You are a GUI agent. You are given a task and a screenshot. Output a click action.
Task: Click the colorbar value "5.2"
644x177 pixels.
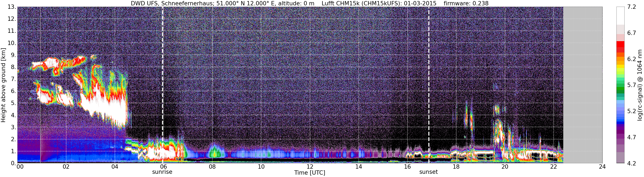[x=632, y=111]
